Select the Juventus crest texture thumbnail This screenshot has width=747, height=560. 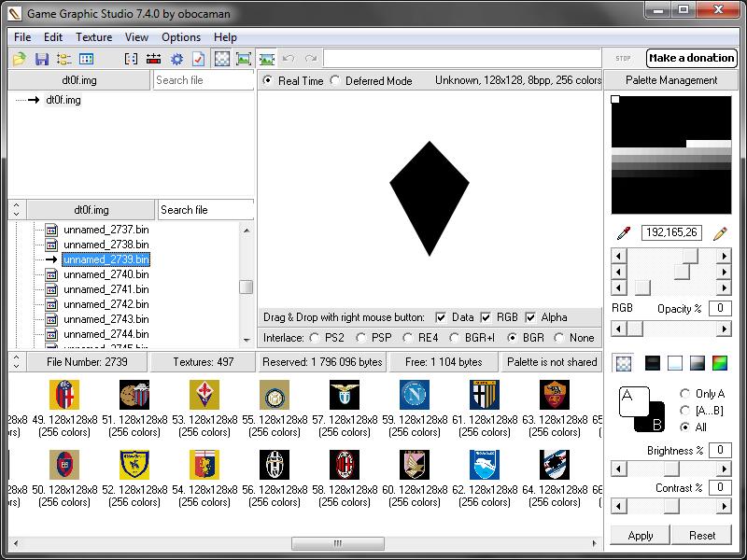[x=275, y=465]
